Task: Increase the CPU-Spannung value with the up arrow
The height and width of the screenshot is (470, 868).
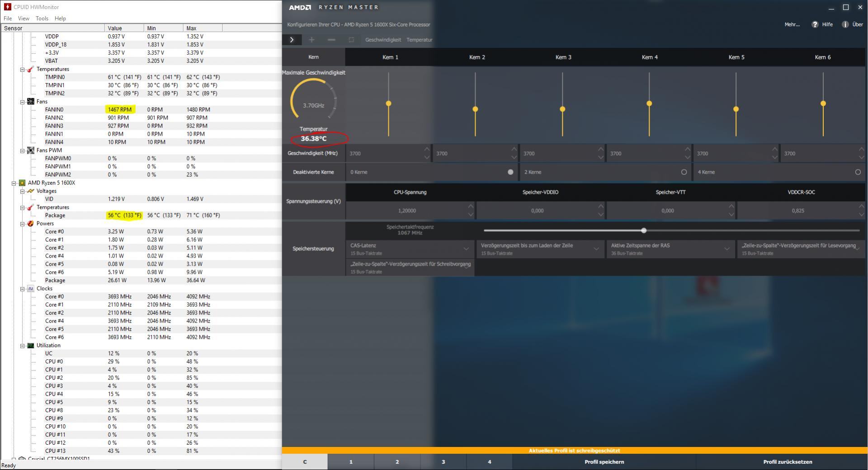Action: 471,207
